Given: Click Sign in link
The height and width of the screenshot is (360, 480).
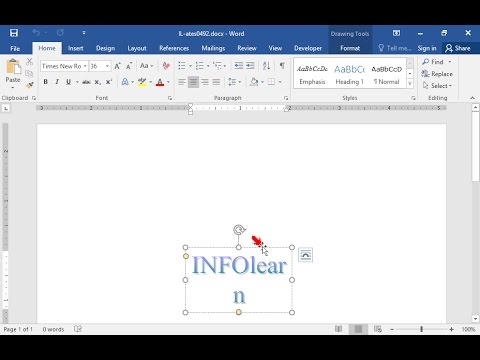Looking at the screenshot, I should tap(427, 48).
